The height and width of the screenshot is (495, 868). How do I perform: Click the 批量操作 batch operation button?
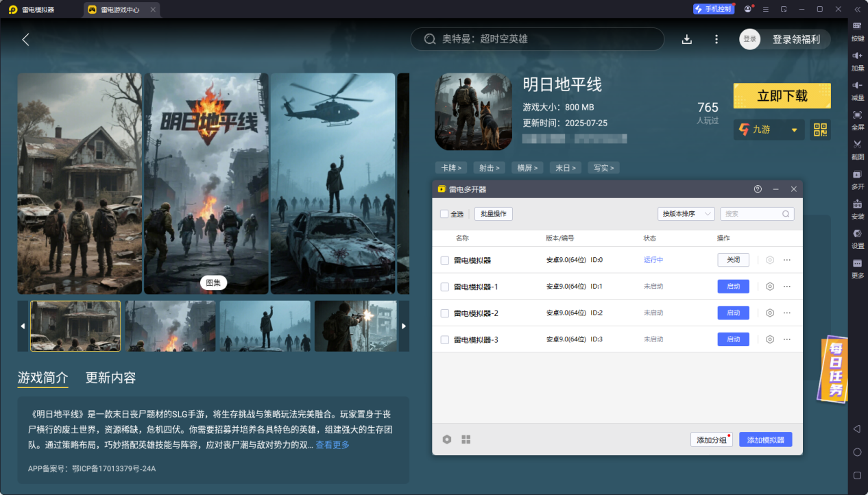pyautogui.click(x=494, y=214)
